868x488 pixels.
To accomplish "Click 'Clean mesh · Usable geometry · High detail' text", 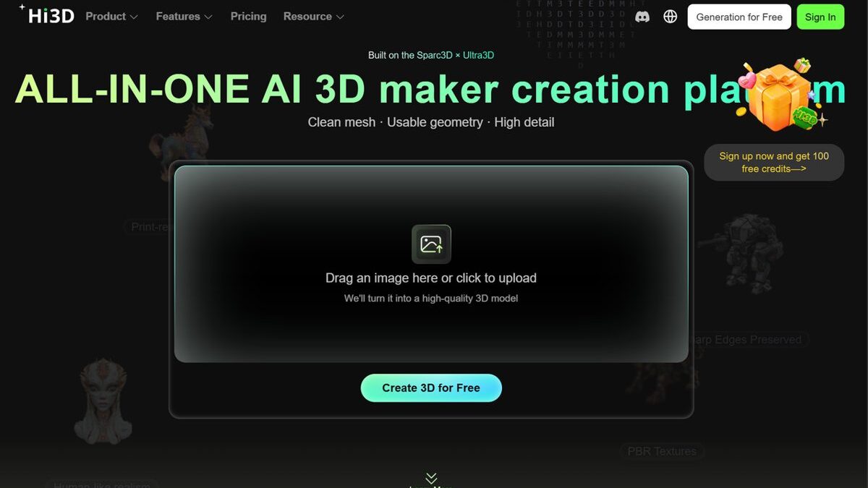I will point(431,122).
